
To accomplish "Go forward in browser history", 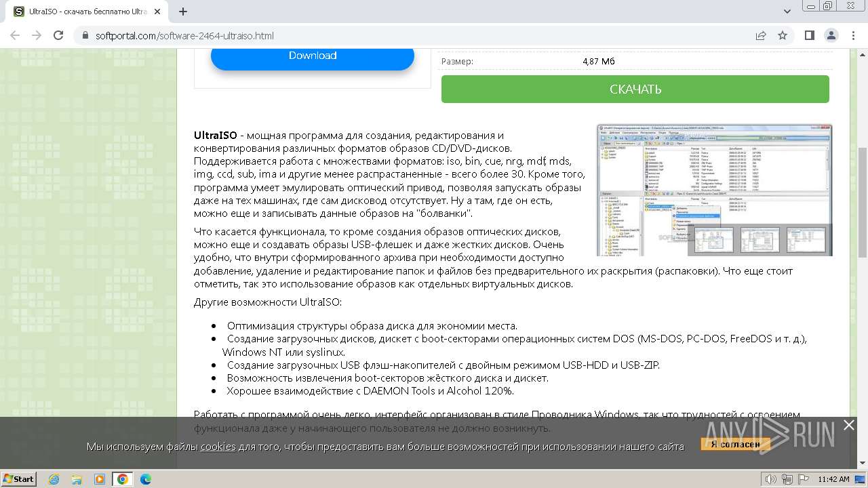I will point(37,35).
